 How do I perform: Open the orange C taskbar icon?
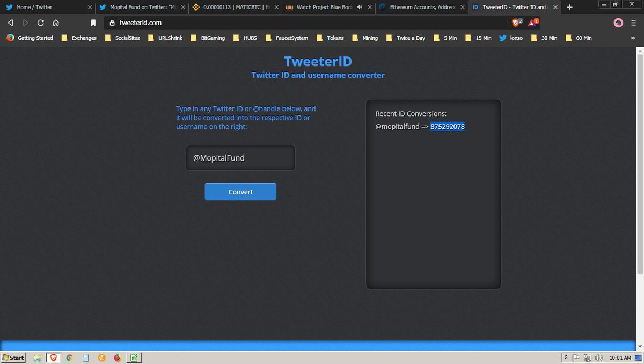click(x=101, y=358)
